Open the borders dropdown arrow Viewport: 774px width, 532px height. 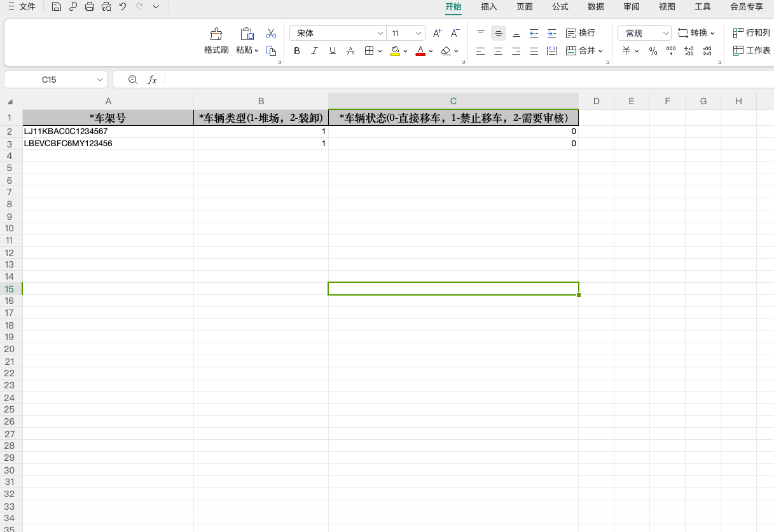point(380,51)
